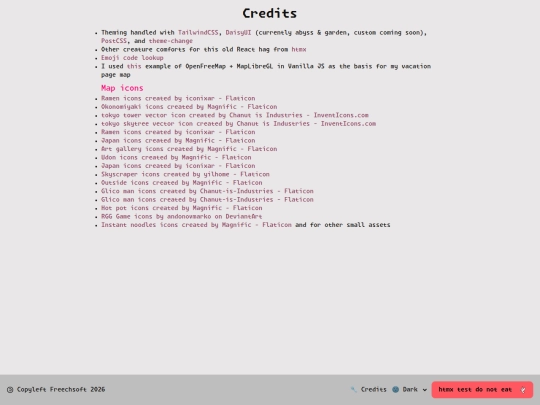Open Outside icons by Magnific link
540x405 pixels.
point(181,183)
